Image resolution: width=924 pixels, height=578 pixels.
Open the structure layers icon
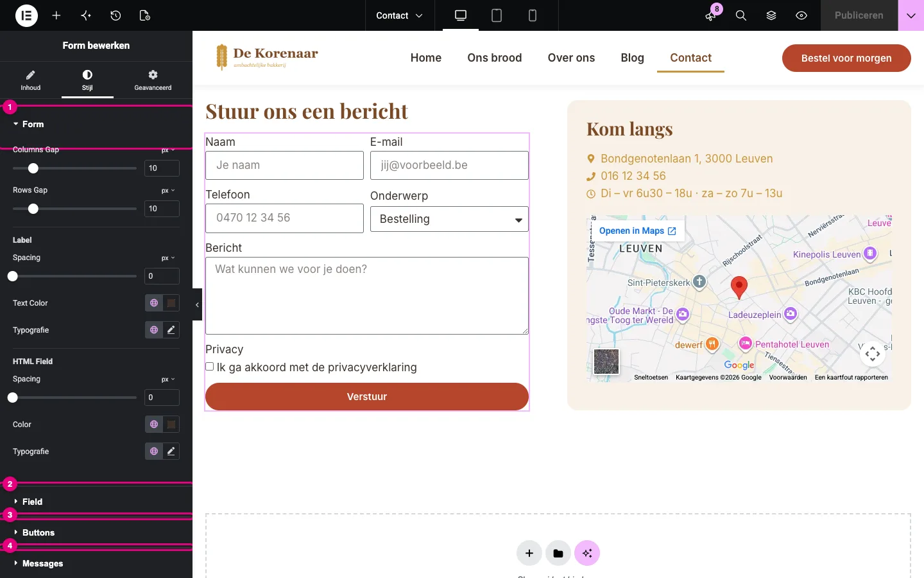771,15
